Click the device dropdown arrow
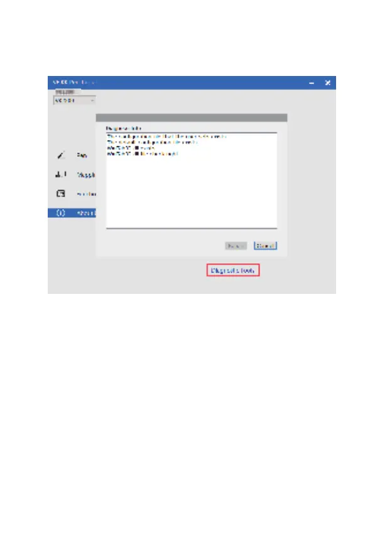The width and height of the screenshot is (392, 552). tap(92, 100)
